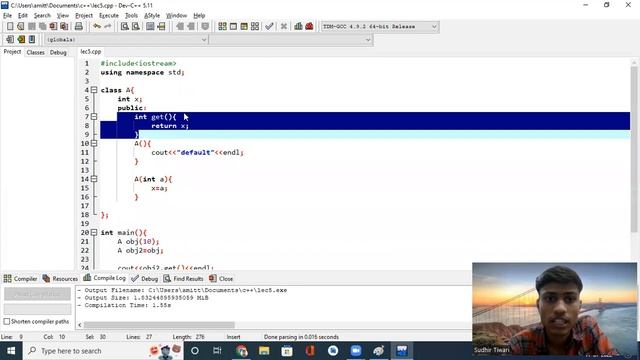Open the Compile Log bottom tab

click(x=104, y=278)
